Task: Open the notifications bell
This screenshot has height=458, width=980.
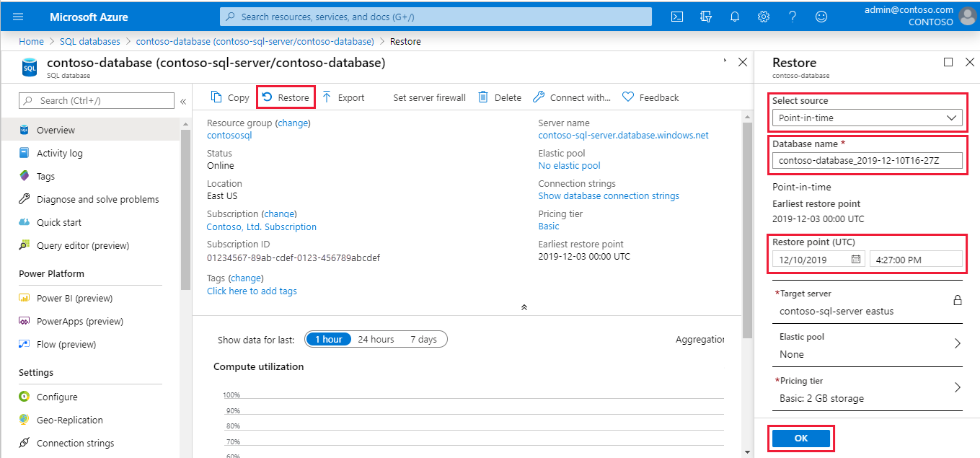Action: click(x=735, y=17)
